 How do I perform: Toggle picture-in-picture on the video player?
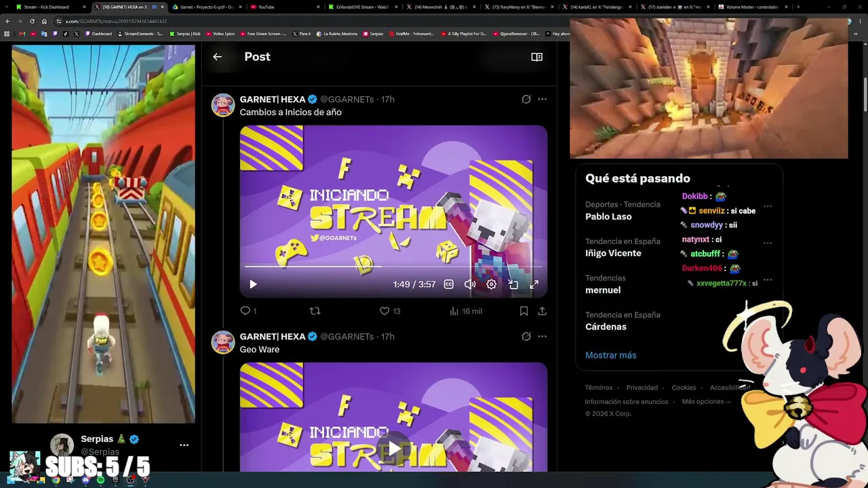[513, 285]
